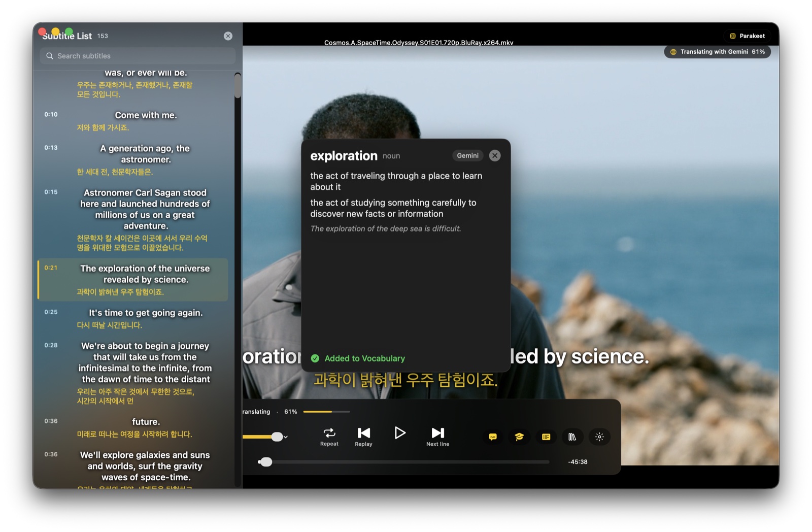Viewport: 812px width, 532px height.
Task: Click the 0:15 timestamp
Action: click(x=51, y=192)
